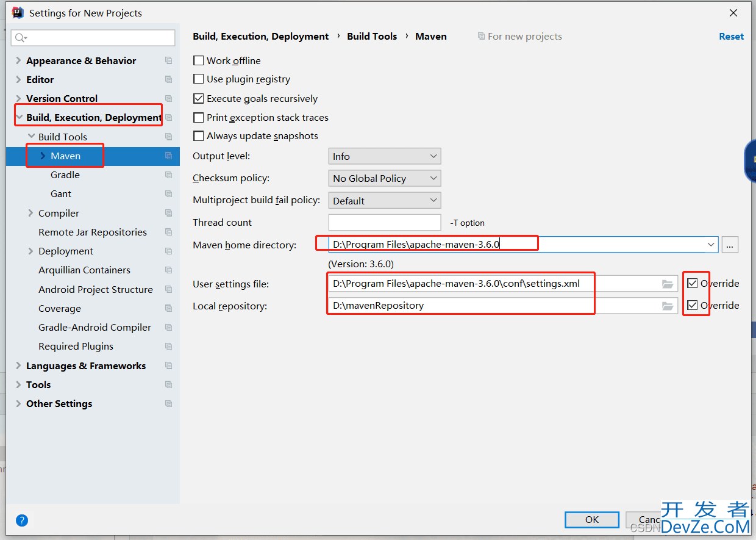Click project-level icon beside Editor
Screen dimensions: 756x540
tap(169, 80)
